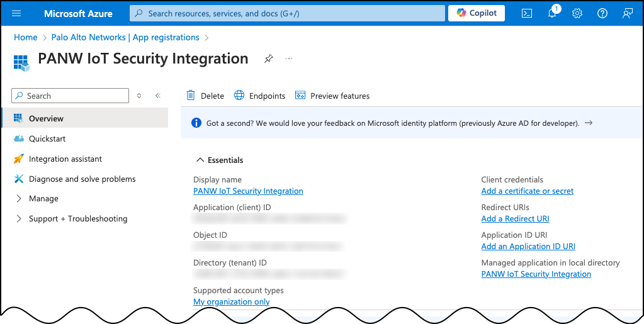Screen dimensions: 644x324
Task: Open the more options ellipsis beside title
Action: 289,59
